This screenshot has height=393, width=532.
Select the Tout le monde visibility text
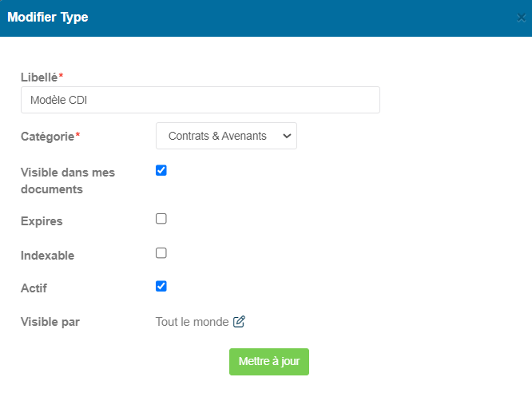(x=192, y=322)
